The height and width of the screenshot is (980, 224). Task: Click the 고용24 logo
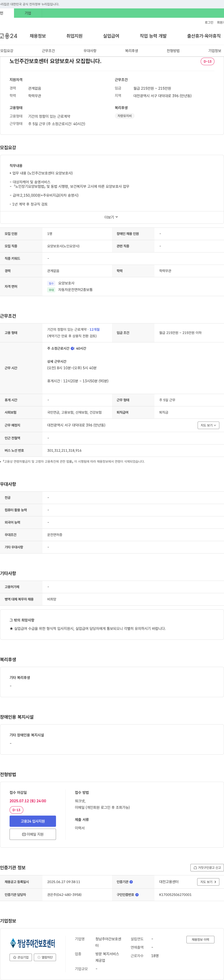(x=8, y=36)
